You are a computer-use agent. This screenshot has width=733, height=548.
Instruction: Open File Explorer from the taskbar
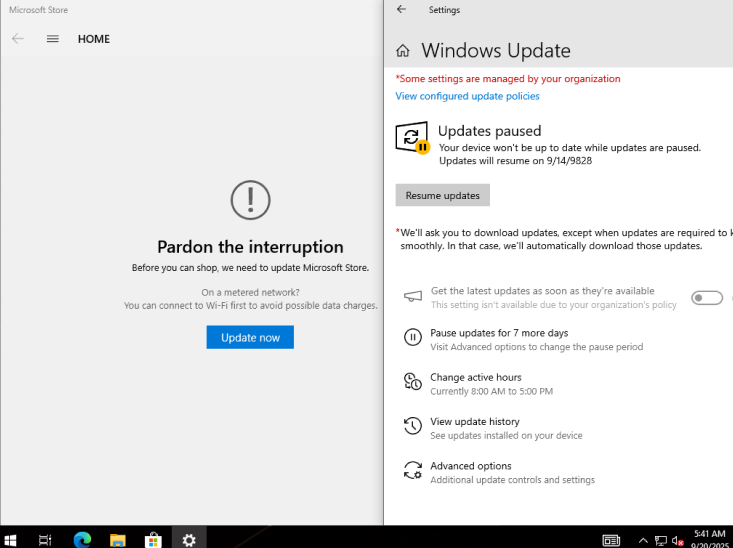pos(118,540)
